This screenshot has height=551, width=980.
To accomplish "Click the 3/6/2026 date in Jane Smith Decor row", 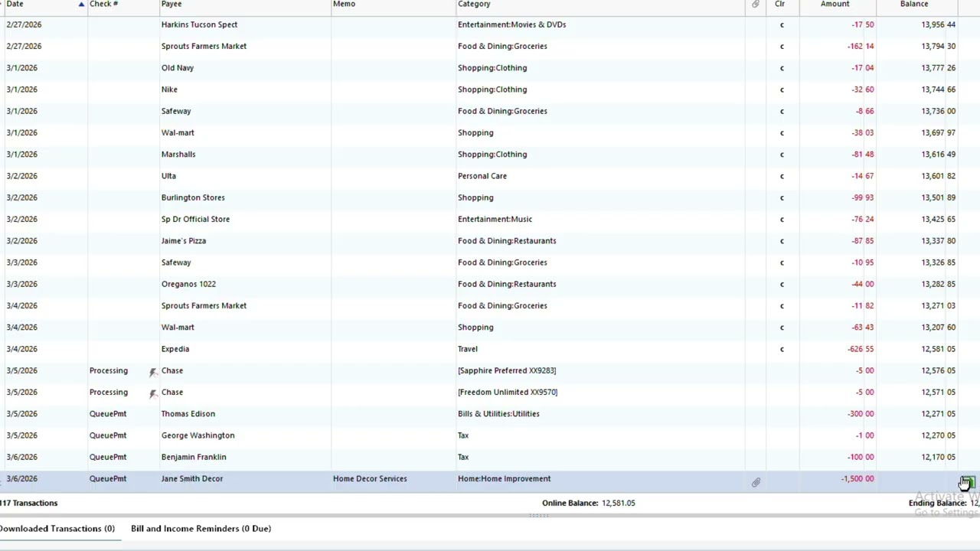I will pos(21,478).
